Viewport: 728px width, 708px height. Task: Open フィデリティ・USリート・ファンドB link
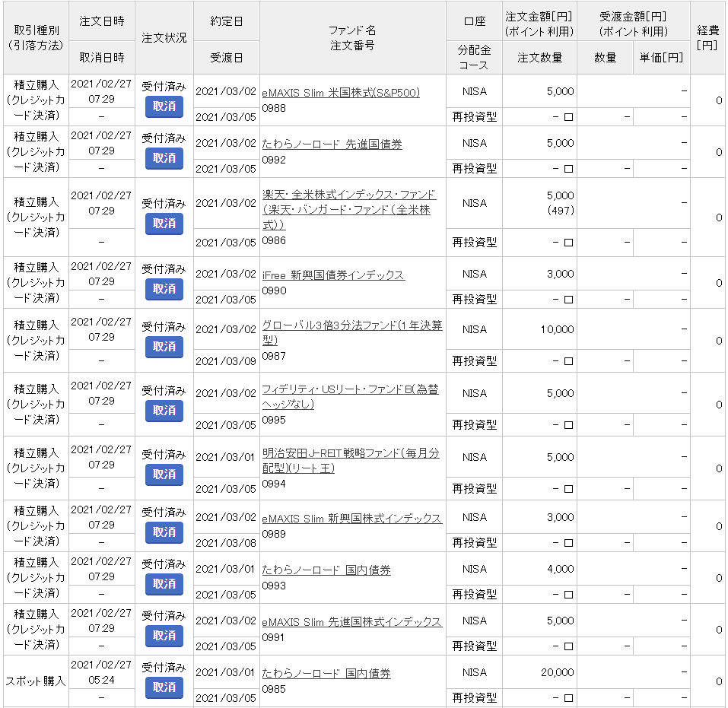[350, 396]
